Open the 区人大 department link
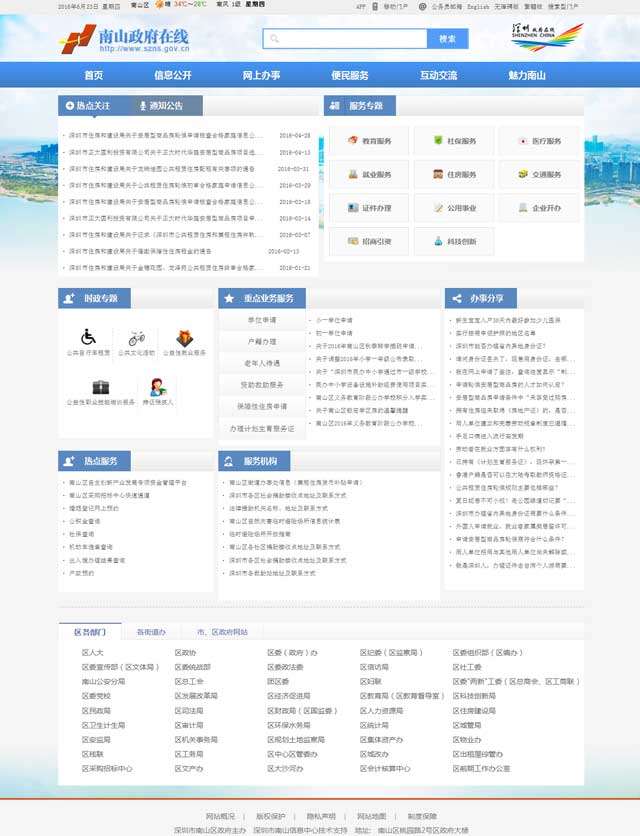Image resolution: width=640 pixels, height=836 pixels. pos(93,653)
